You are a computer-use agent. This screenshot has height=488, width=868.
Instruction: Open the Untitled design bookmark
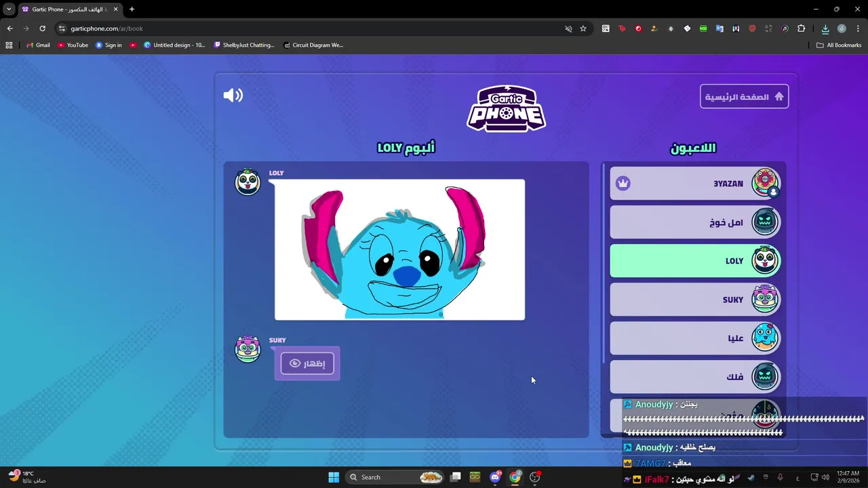(x=174, y=45)
